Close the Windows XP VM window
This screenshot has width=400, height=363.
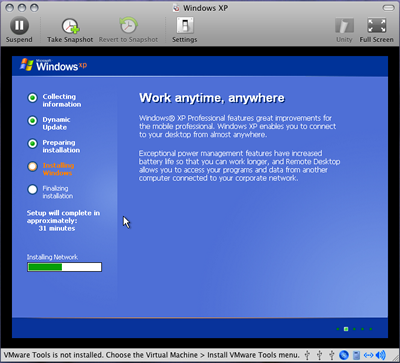10,8
